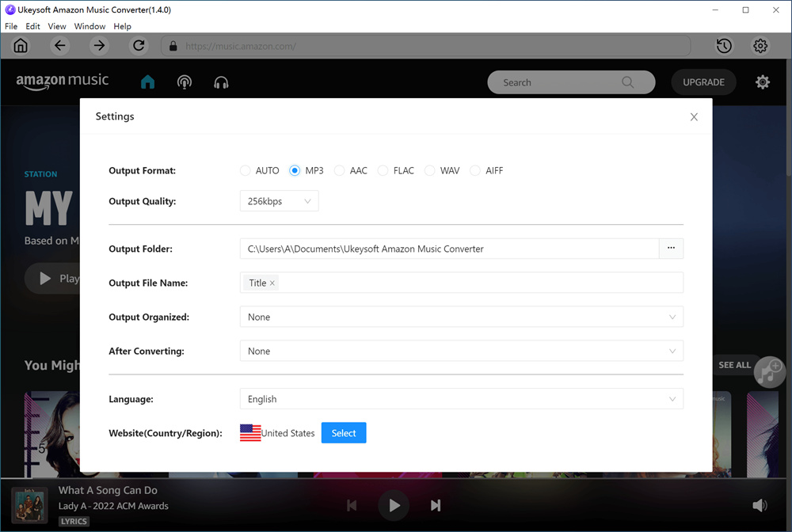The image size is (792, 532).
Task: Skip to previous track
Action: (352, 505)
